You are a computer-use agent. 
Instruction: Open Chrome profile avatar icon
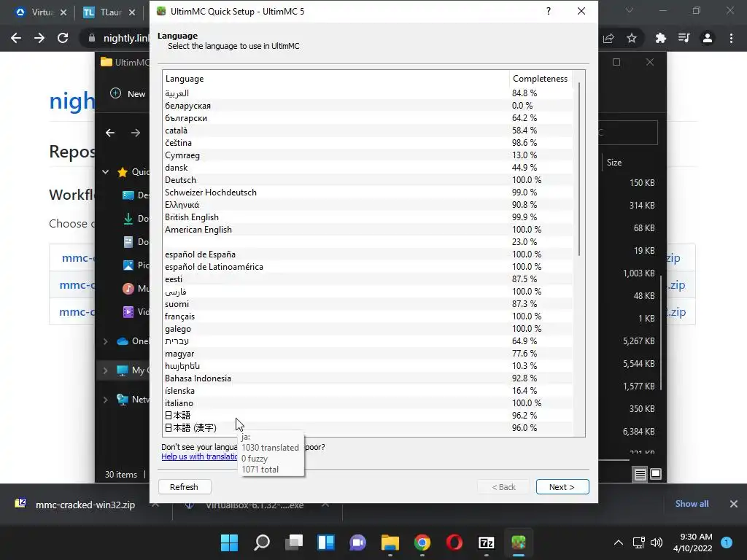pos(708,38)
